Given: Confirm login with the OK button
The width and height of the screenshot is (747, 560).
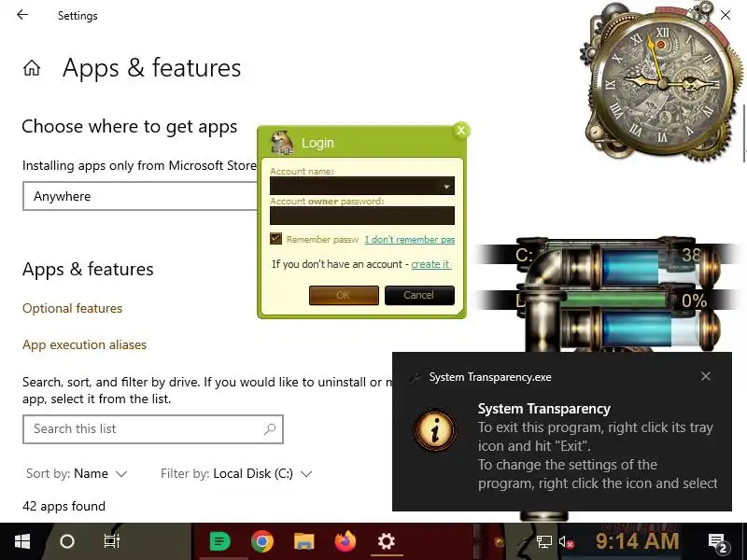Looking at the screenshot, I should tap(344, 295).
